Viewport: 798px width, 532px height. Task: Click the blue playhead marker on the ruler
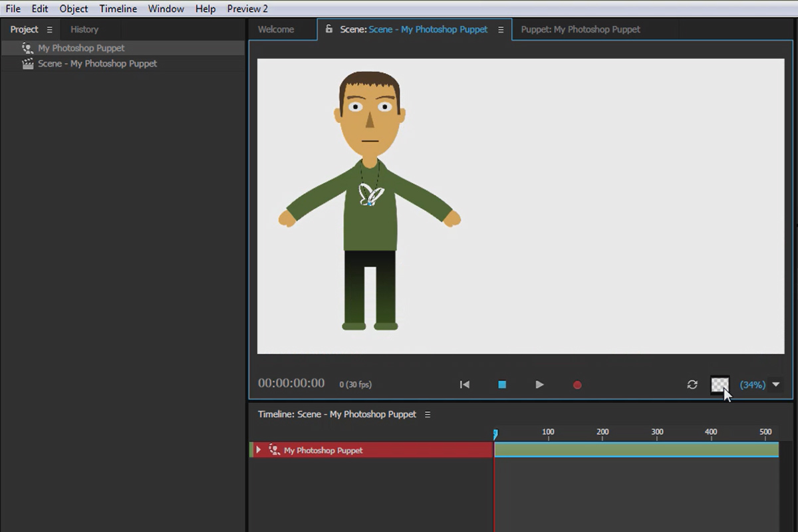click(x=495, y=434)
